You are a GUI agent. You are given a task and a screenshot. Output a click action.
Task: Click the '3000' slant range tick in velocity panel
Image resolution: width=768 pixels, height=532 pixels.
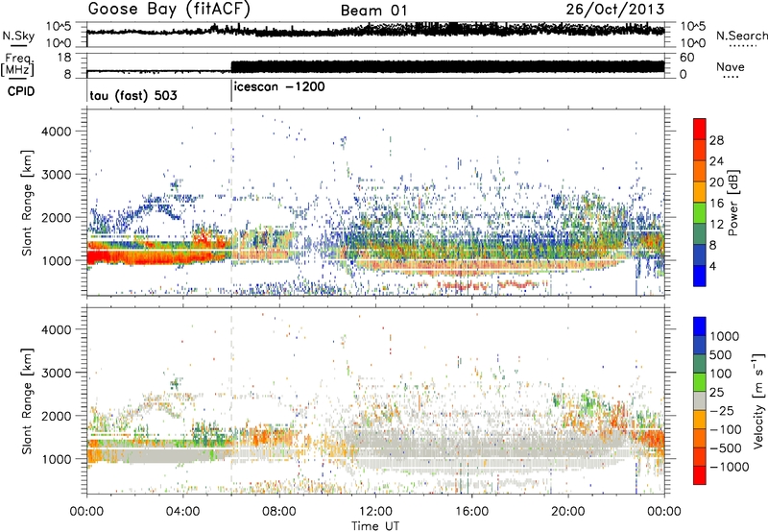56,373
